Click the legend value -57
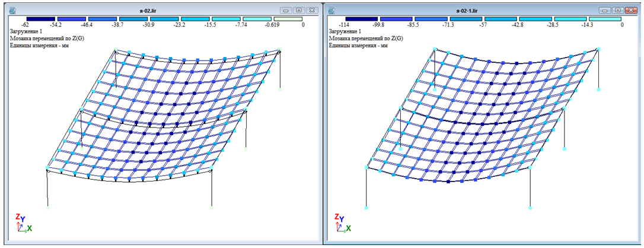644x248 pixels. pos(483,25)
